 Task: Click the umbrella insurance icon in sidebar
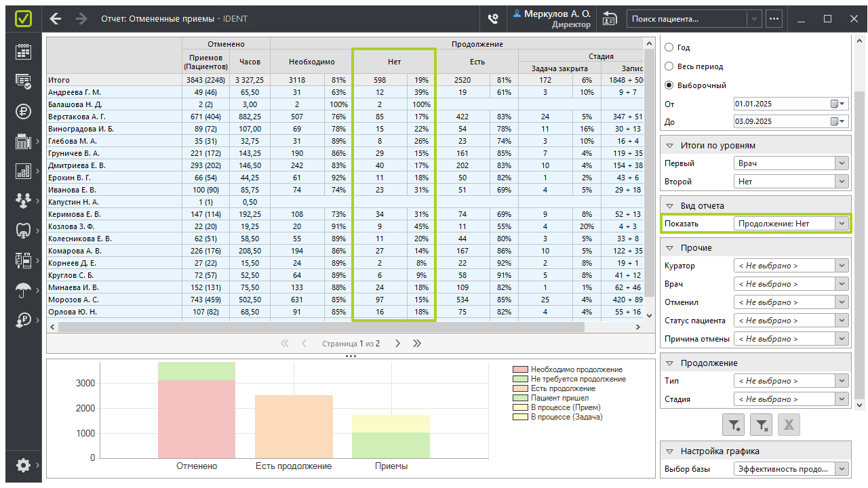pyautogui.click(x=23, y=290)
